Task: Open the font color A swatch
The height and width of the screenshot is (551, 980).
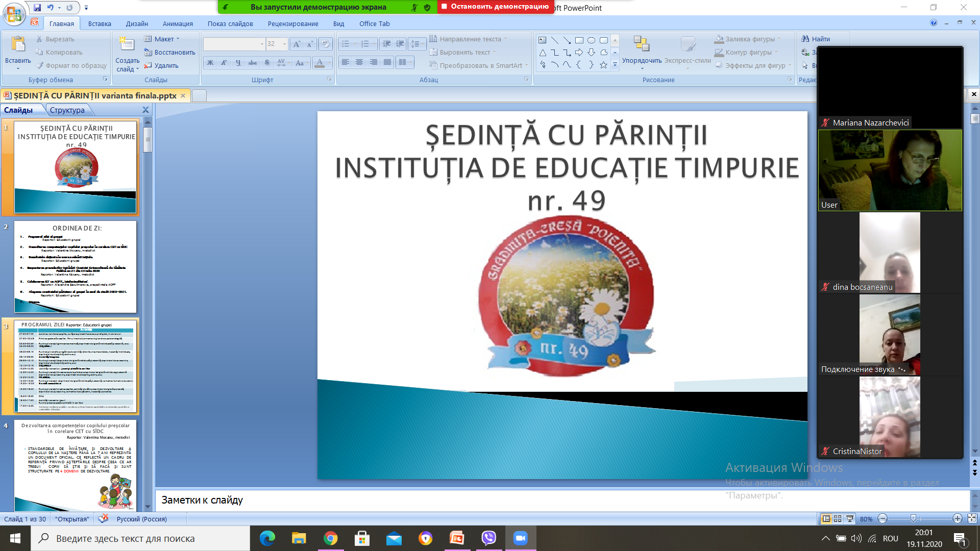Action: tap(320, 63)
